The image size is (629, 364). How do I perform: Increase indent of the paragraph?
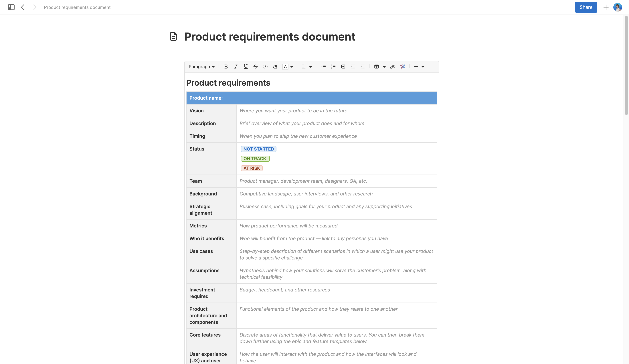(362, 67)
